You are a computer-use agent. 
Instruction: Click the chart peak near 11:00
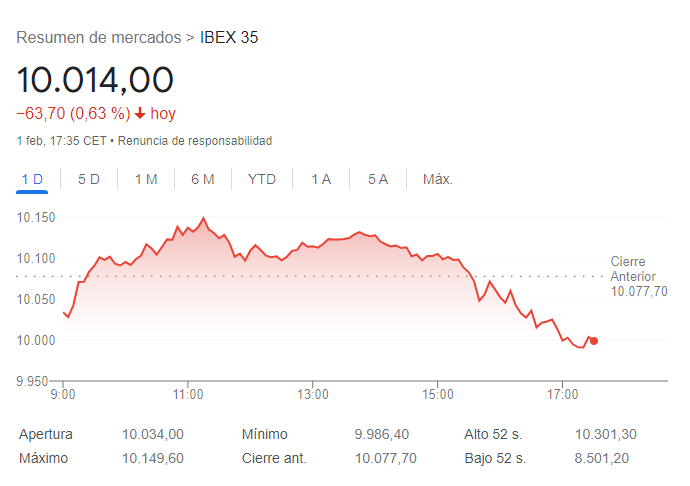203,217
